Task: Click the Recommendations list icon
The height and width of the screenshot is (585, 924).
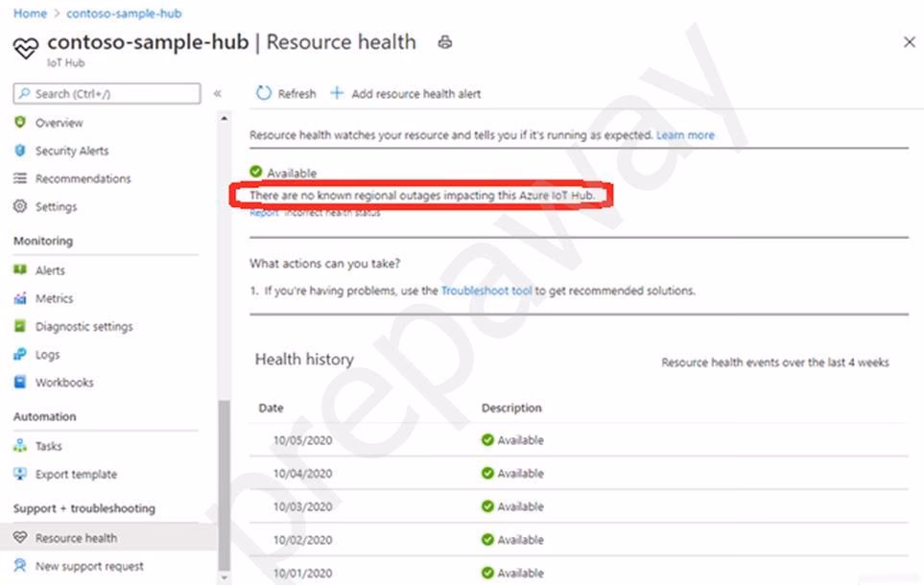Action: pos(20,178)
